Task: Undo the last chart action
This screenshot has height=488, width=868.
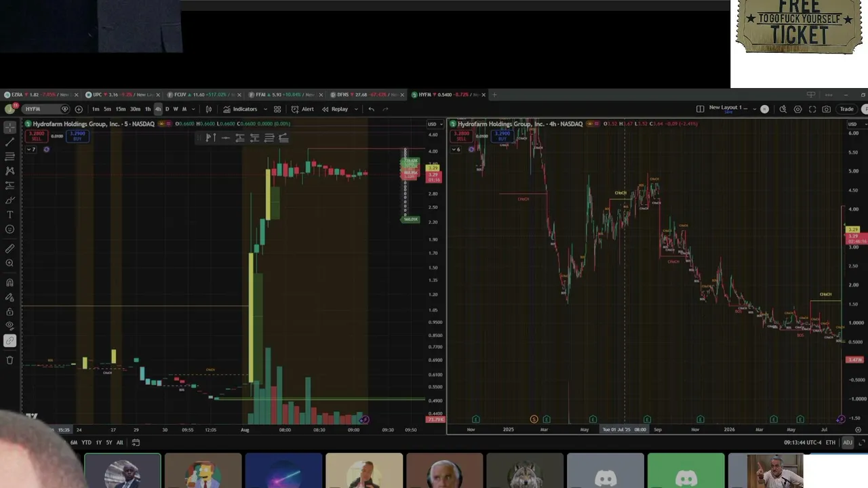Action: tap(371, 109)
